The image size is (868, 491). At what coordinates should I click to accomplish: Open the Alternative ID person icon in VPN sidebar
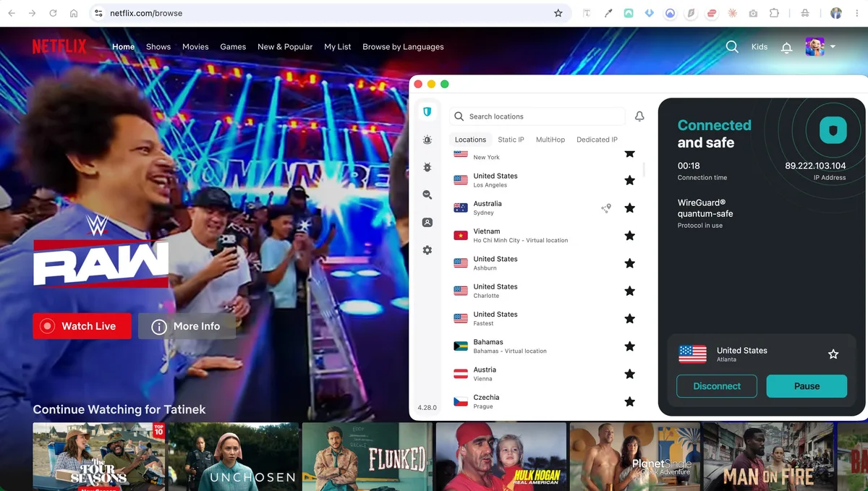[427, 223]
